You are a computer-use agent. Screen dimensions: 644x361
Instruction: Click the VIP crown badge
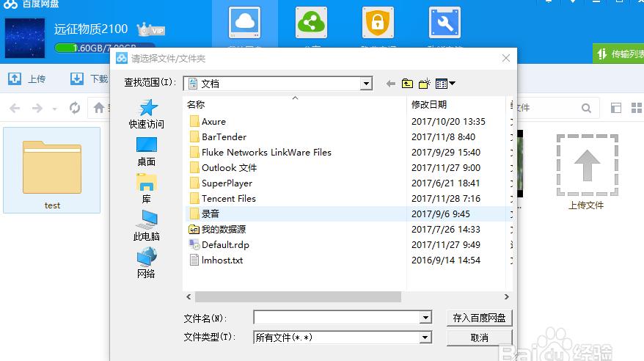point(151,29)
